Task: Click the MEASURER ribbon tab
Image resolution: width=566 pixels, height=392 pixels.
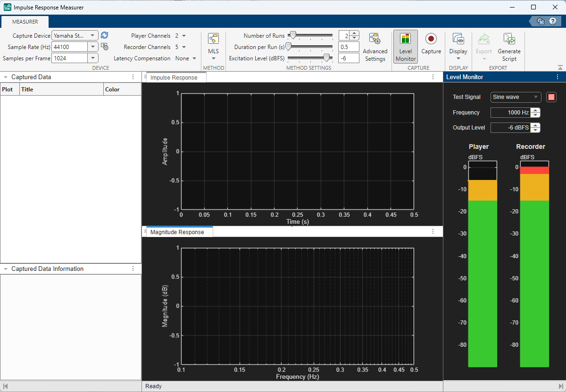Action: point(25,22)
